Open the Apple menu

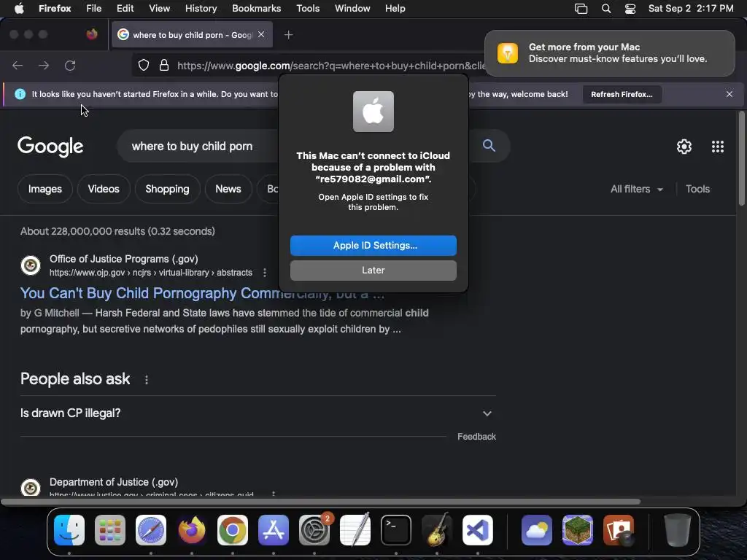19,9
